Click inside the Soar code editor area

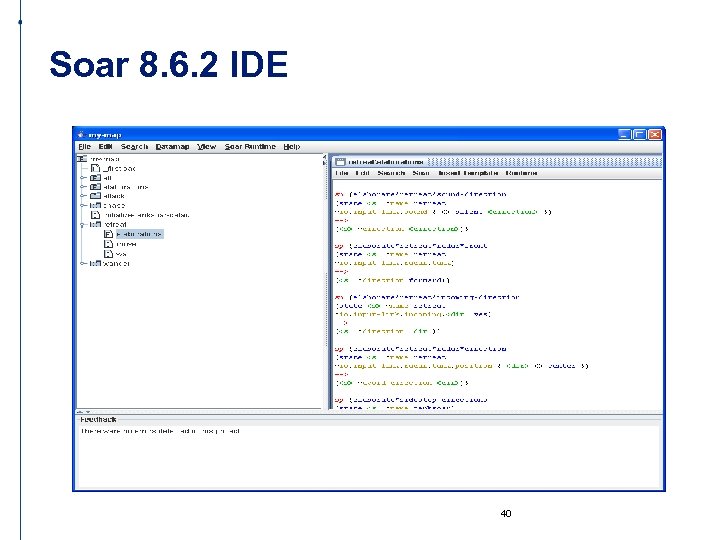click(497, 294)
